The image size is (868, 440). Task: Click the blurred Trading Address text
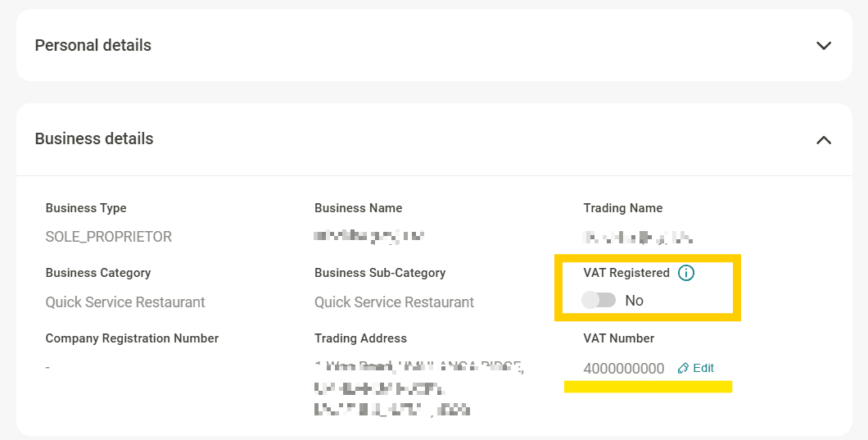coord(418,388)
